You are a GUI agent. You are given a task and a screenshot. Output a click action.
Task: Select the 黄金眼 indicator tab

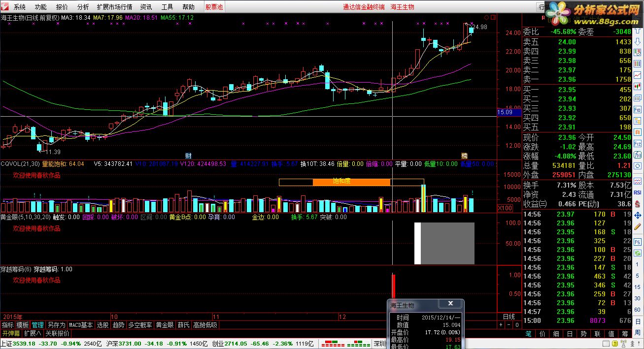tap(165, 325)
